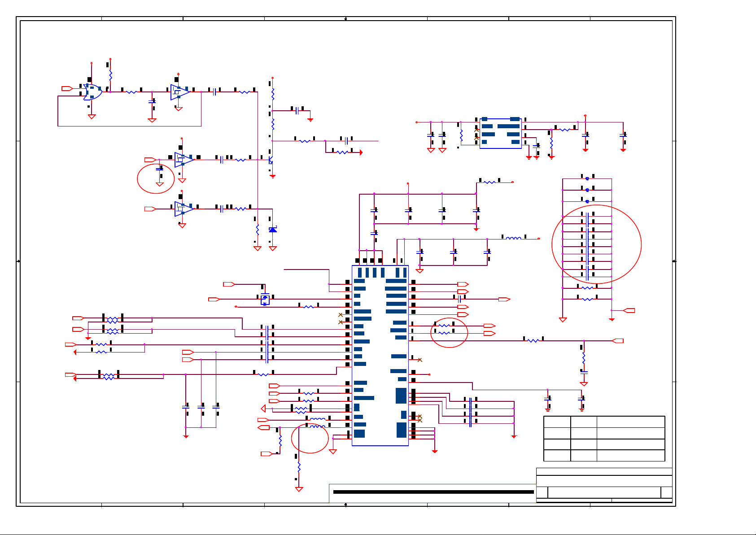The width and height of the screenshot is (756, 535).
Task: Click the port beside the right column's ground rail
Action: point(629,310)
